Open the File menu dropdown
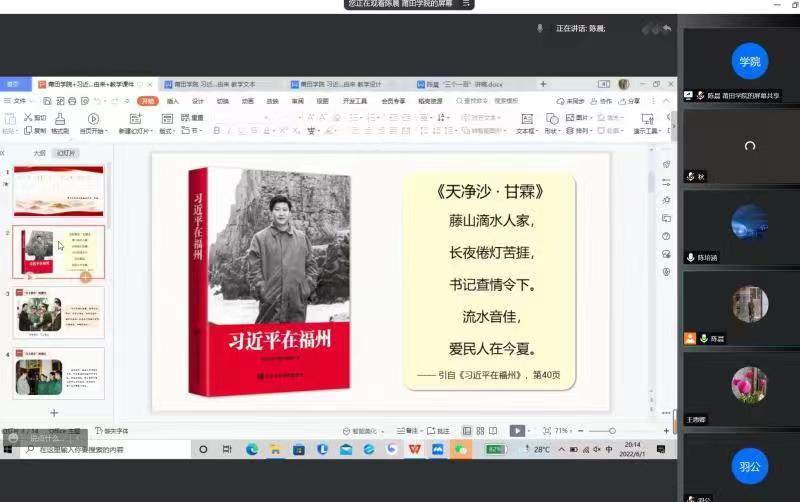The width and height of the screenshot is (800, 502). pyautogui.click(x=18, y=101)
